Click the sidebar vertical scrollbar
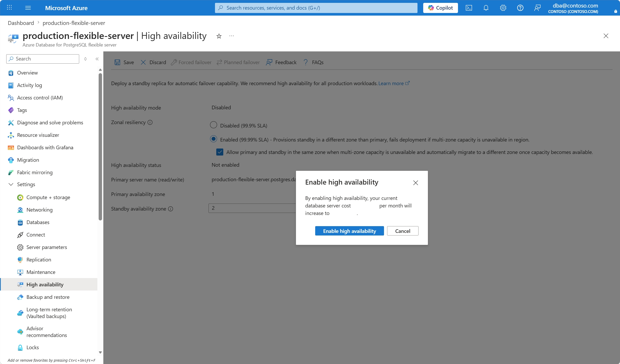 pos(100,147)
